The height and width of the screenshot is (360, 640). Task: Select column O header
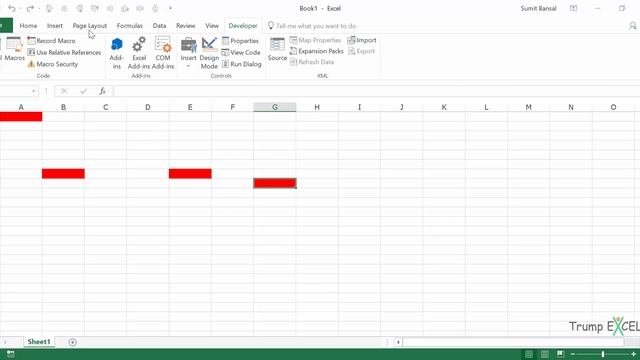tap(613, 107)
